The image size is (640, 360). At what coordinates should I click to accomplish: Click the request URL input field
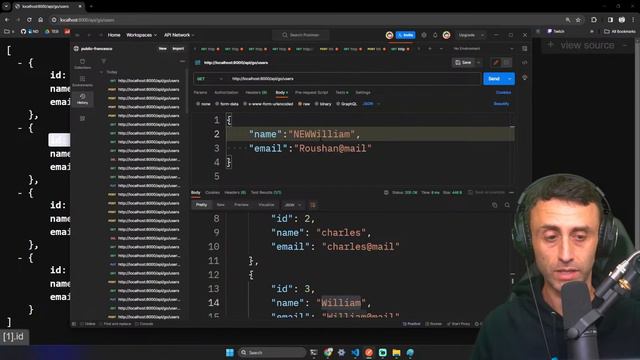(354, 79)
